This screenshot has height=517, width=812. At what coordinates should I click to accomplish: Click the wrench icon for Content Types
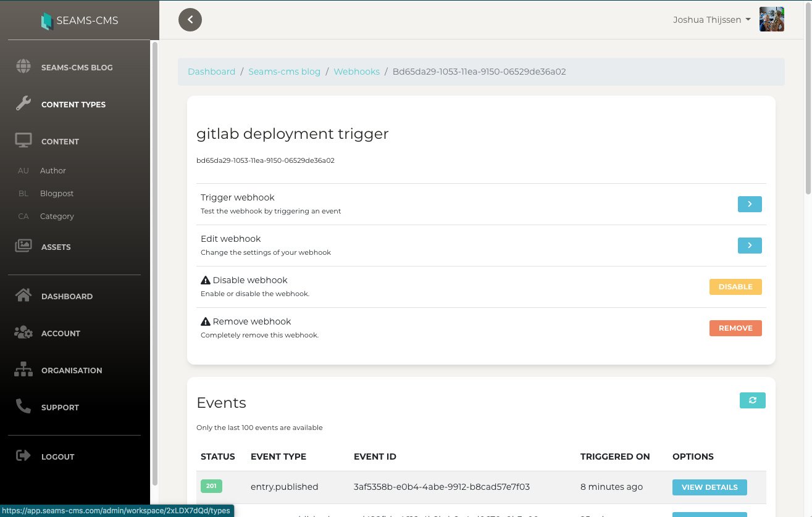[x=23, y=104]
